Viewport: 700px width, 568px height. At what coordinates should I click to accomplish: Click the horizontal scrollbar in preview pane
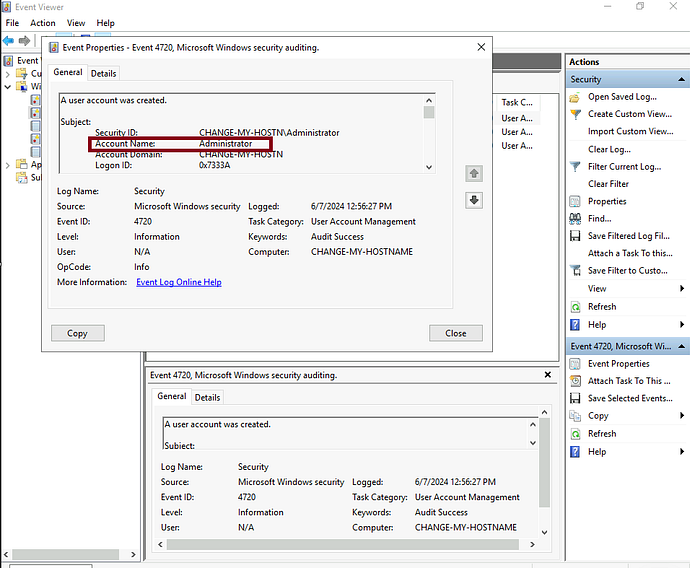coord(342,544)
